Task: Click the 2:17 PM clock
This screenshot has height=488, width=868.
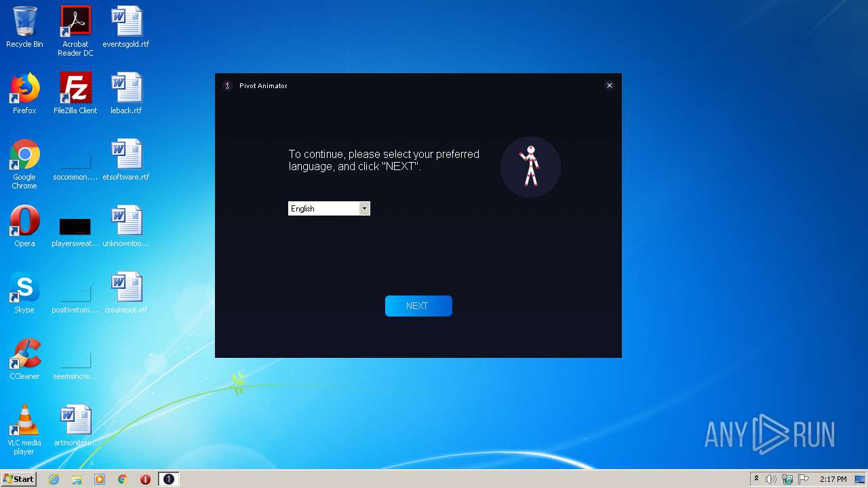Action: click(x=833, y=479)
